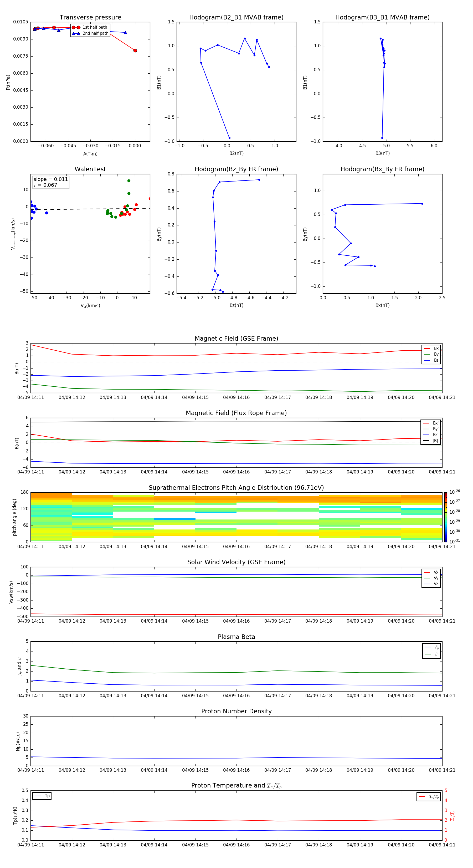The width and height of the screenshot is (473, 868).
Task: Click the Tp legend in proton temperature plot
Action: pyautogui.click(x=42, y=796)
